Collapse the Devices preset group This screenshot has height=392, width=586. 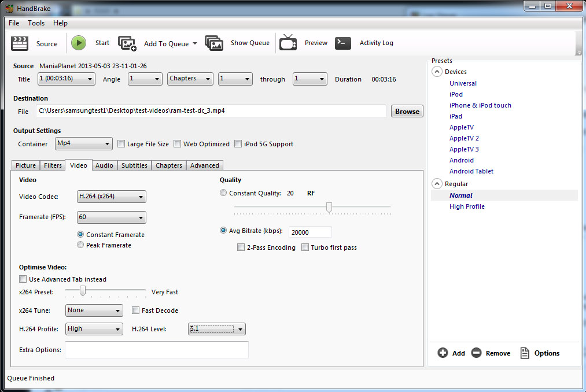pyautogui.click(x=437, y=71)
